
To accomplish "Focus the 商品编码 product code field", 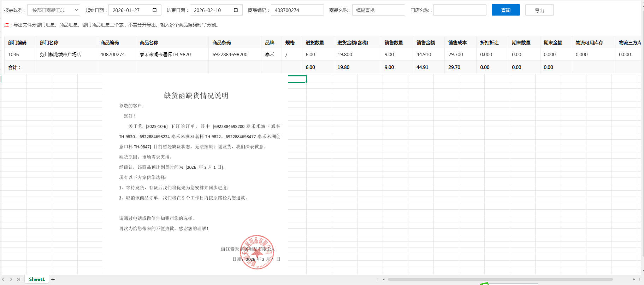I will [297, 10].
